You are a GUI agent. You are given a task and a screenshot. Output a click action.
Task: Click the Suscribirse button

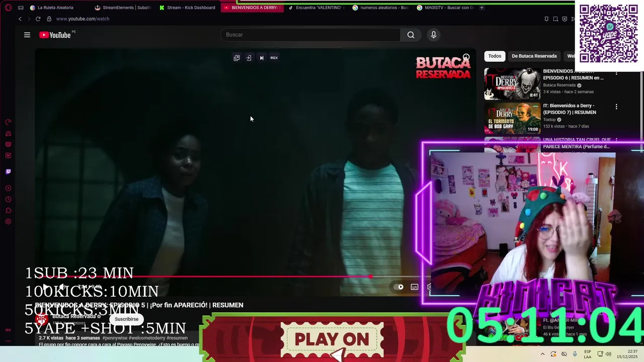tap(126, 319)
